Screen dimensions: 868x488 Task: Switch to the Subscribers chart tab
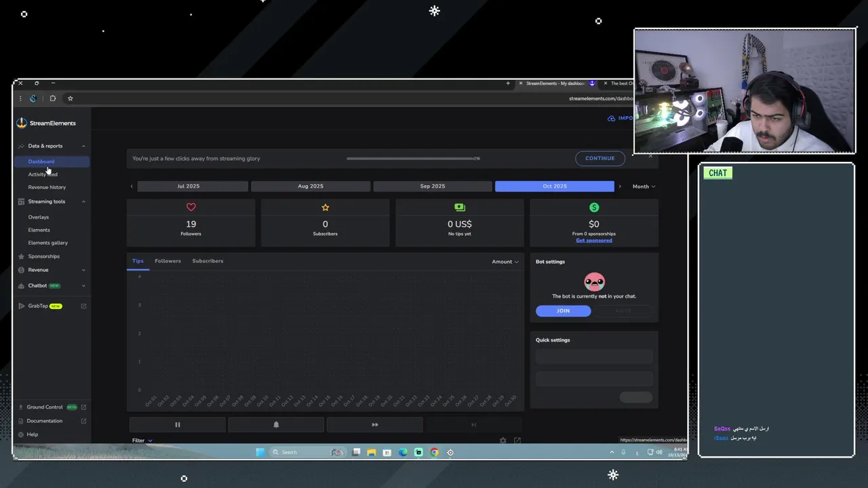tap(208, 261)
